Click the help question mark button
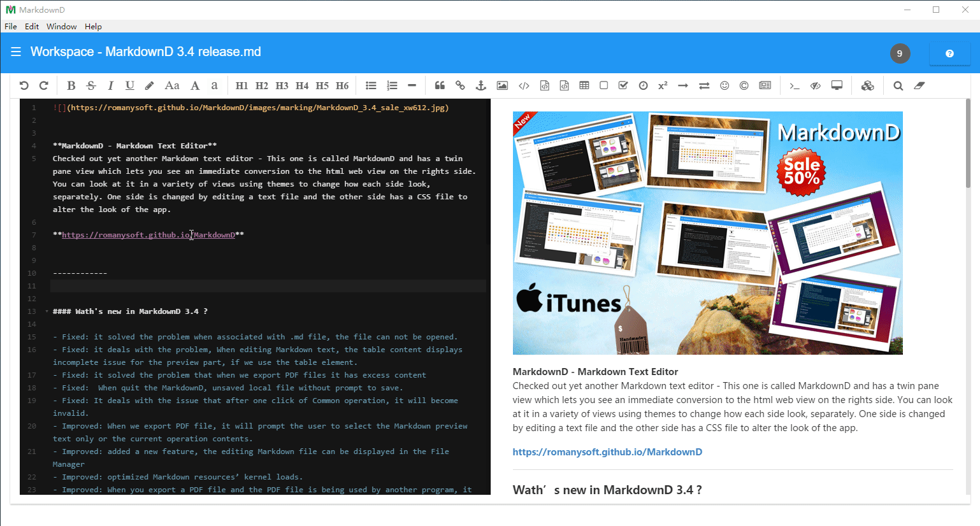This screenshot has width=980, height=526. [x=949, y=53]
